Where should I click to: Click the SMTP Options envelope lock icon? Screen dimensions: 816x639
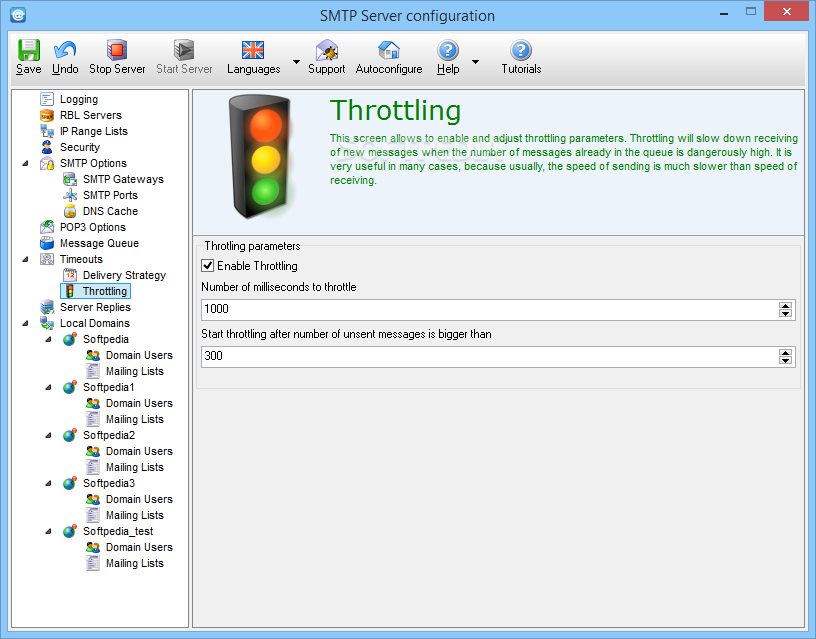pyautogui.click(x=47, y=163)
